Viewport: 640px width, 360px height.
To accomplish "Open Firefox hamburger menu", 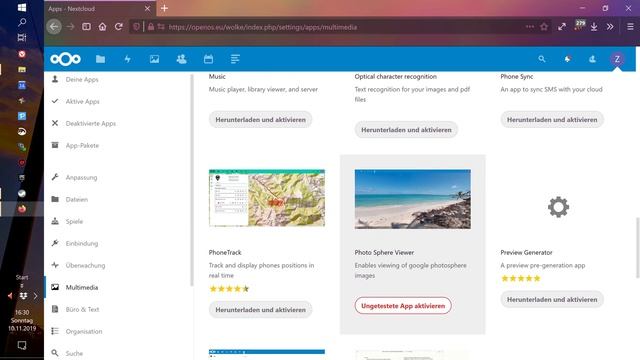I will [630, 27].
